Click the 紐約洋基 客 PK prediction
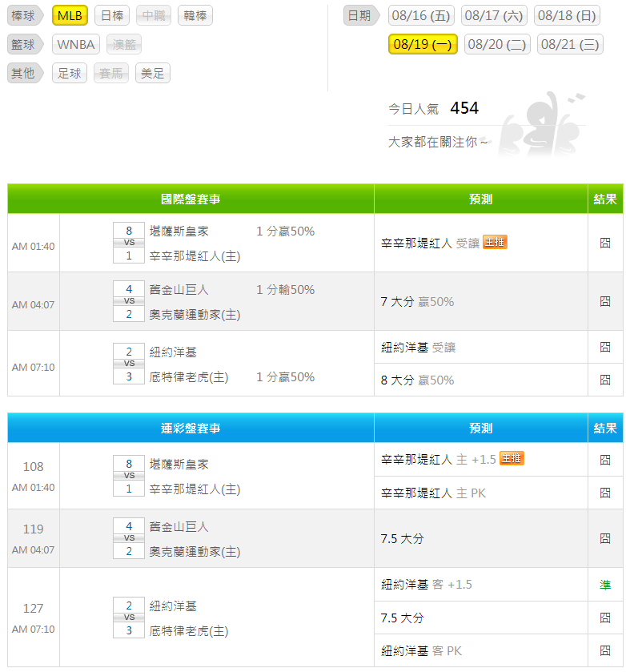626x672 pixels. [x=421, y=651]
